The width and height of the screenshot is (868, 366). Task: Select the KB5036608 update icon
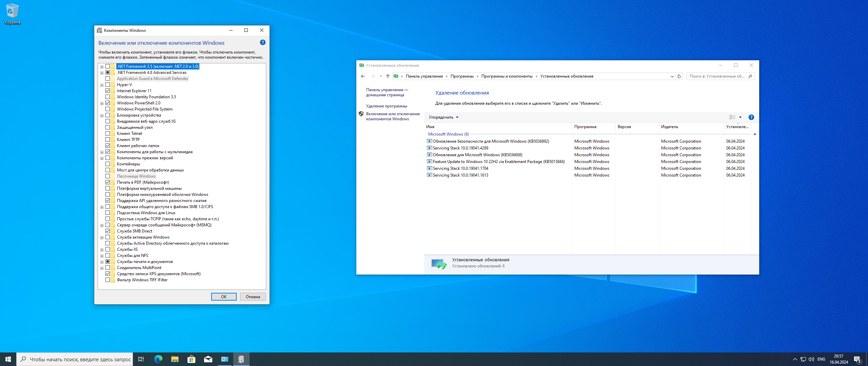point(430,155)
